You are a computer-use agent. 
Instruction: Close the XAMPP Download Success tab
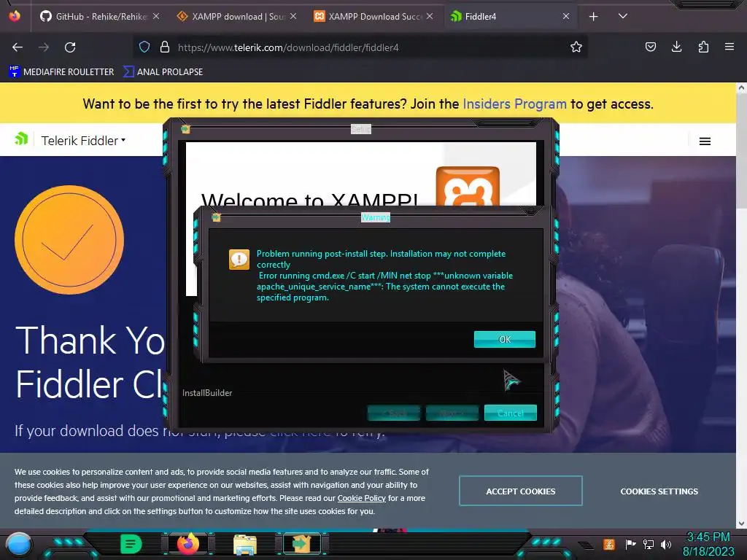pos(430,16)
